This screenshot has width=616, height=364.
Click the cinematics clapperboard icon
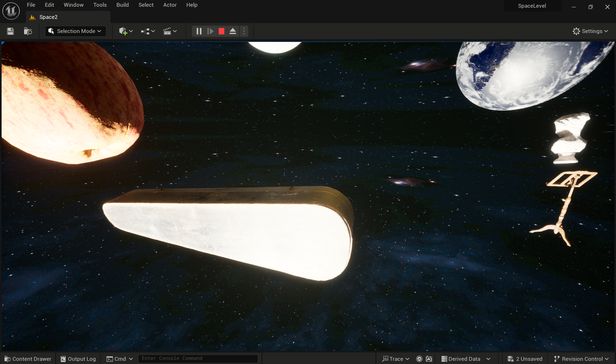point(167,31)
